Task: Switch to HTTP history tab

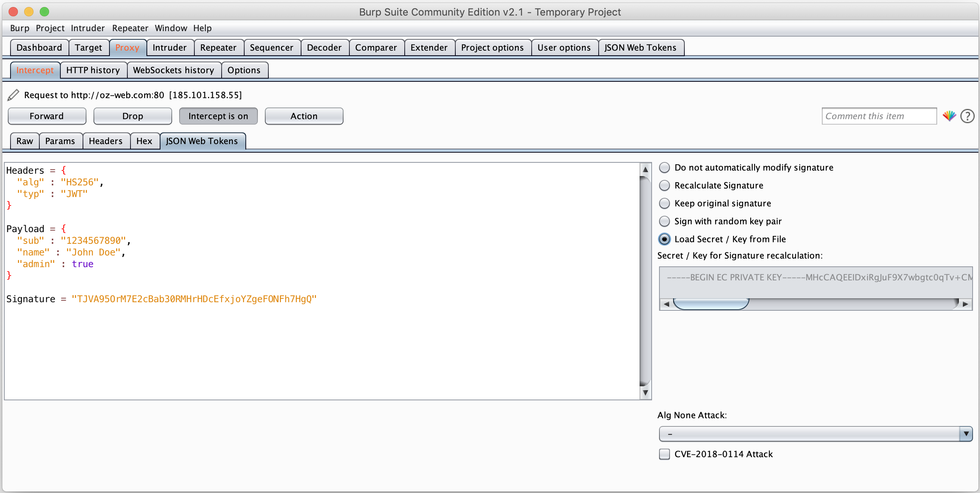Action: (x=93, y=70)
